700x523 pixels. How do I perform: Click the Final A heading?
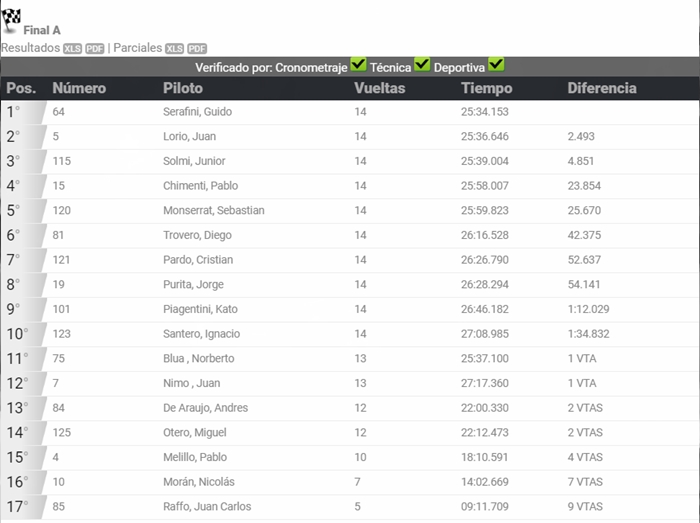[x=42, y=31]
